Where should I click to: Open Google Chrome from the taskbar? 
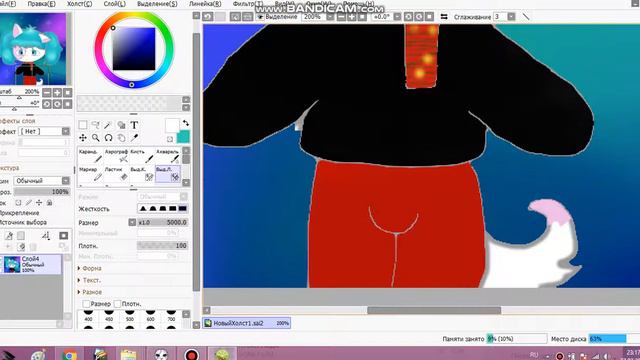tap(69, 355)
